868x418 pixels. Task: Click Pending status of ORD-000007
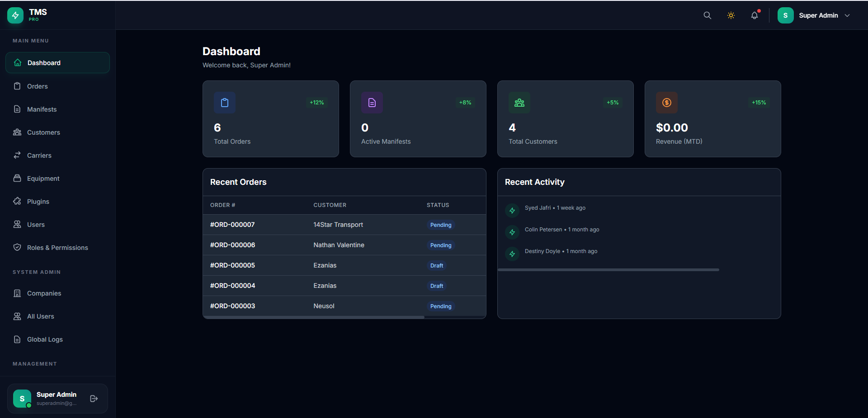[441, 225]
